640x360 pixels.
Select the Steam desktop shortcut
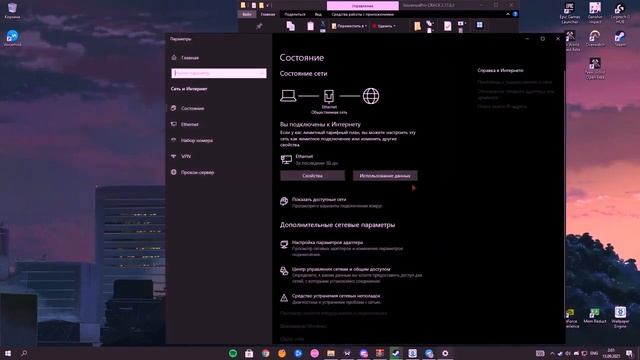pyautogui.click(x=620, y=38)
